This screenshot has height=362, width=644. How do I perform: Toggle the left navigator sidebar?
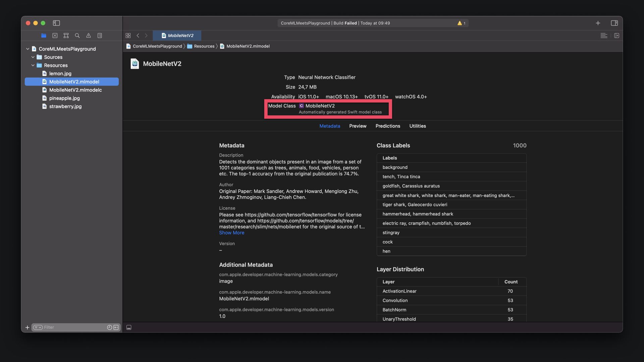[x=56, y=23]
